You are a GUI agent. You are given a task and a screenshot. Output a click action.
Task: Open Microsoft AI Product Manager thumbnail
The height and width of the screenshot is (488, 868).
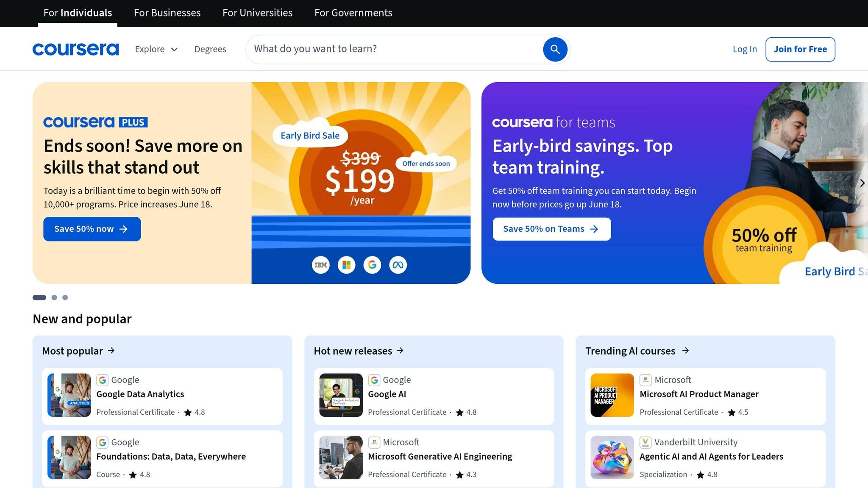[612, 395]
